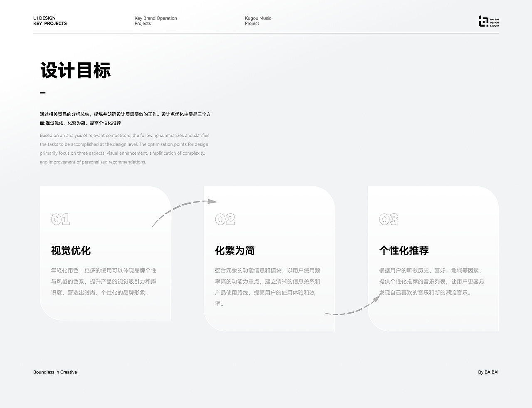532x408 pixels.
Task: Click the '设计目标' main heading
Action: point(76,70)
